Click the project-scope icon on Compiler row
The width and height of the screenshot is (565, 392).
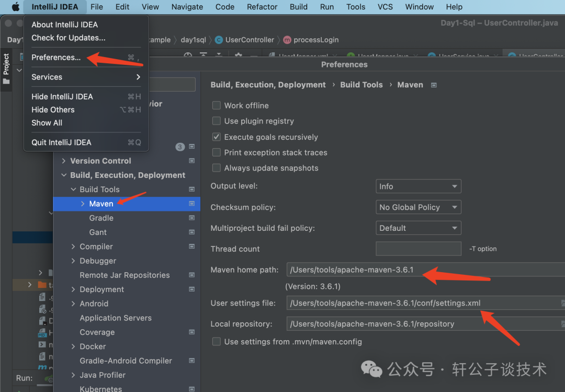[191, 247]
